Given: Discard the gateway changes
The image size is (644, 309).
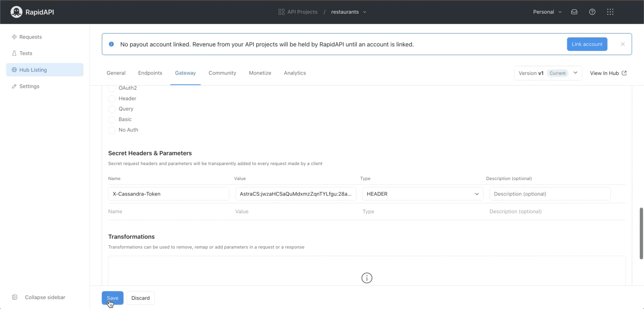Looking at the screenshot, I should (x=140, y=298).
